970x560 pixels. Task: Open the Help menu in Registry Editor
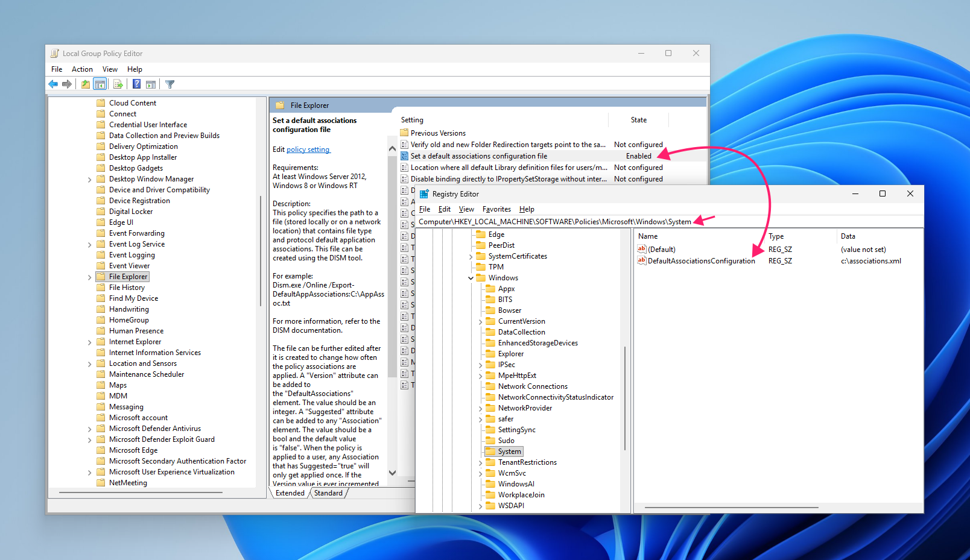click(x=527, y=209)
